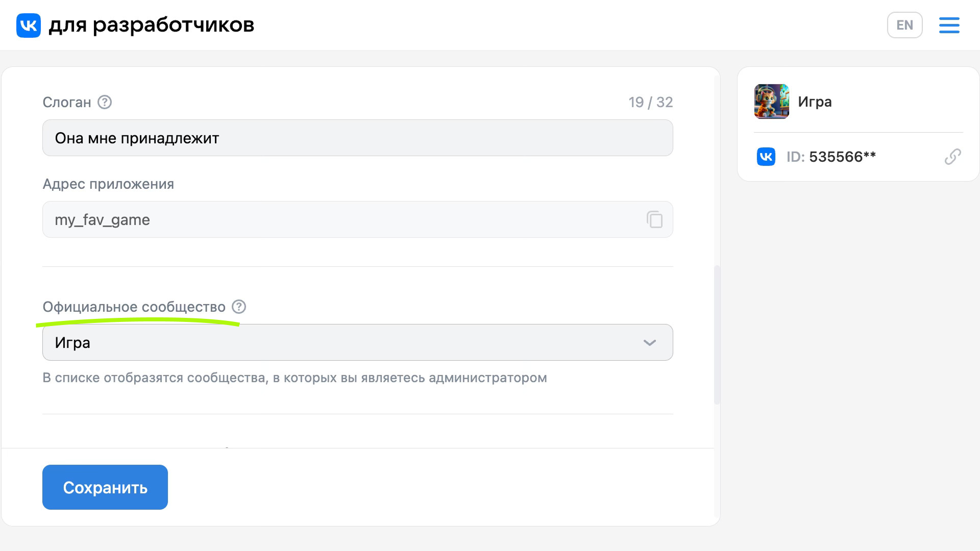Expand the Официальное сообщество dropdown chevron
This screenshot has height=551, width=980.
649,342
